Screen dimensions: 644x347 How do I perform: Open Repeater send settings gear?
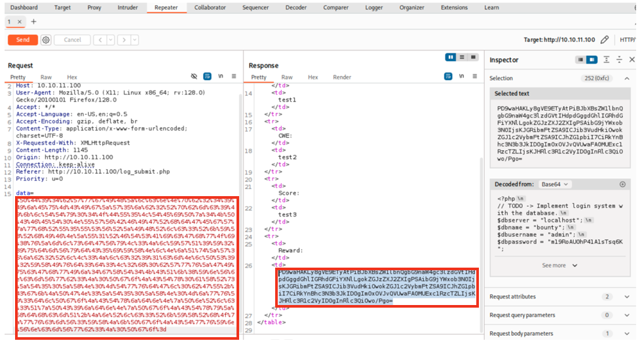click(46, 40)
